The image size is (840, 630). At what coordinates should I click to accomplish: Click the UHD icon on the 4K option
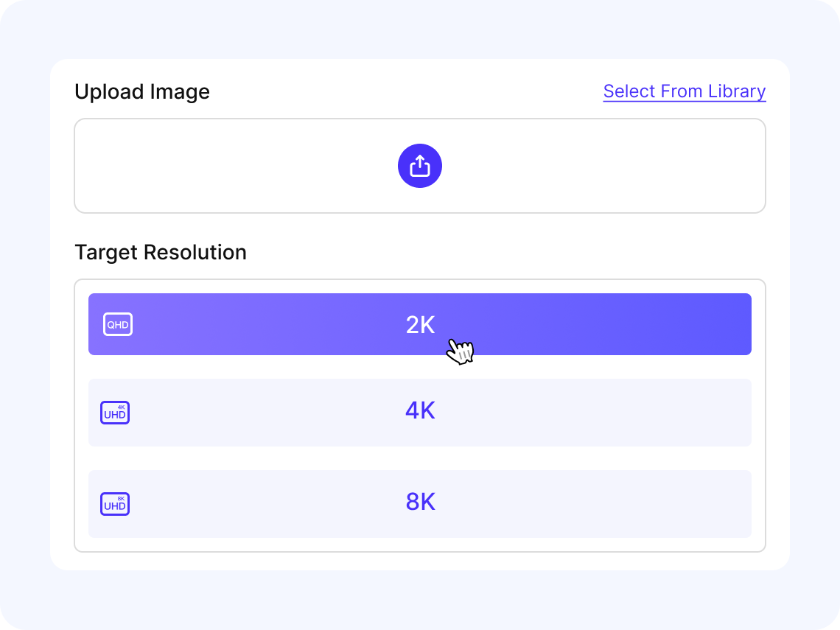coord(115,413)
